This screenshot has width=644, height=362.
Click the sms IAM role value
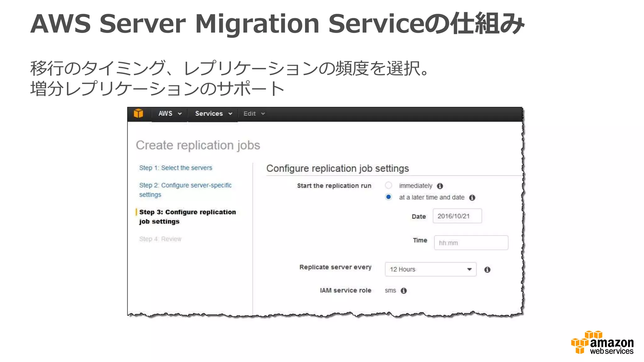[390, 291]
